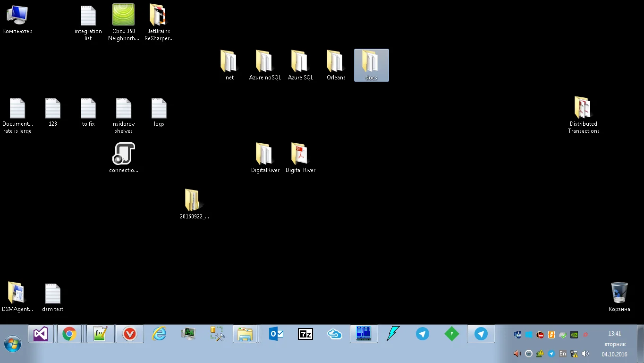Screen dimensions: 644x363
Task: Click the Vivaldi browser taskbar icon
Action: (129, 334)
